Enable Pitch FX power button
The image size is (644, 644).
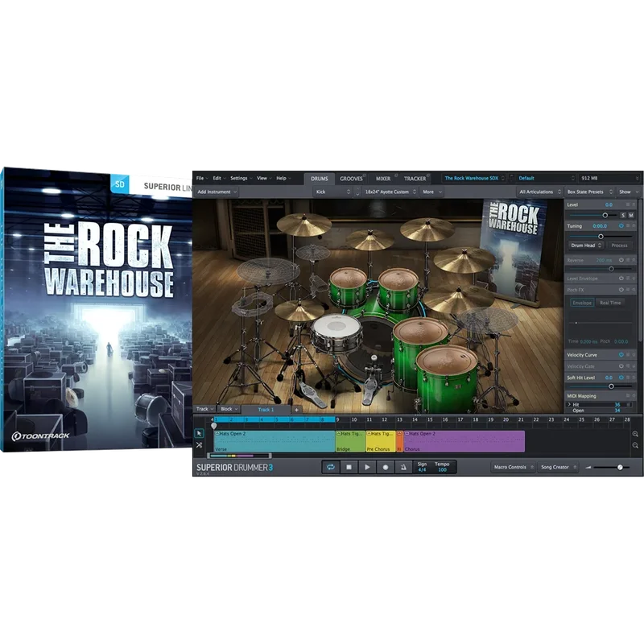tap(621, 290)
